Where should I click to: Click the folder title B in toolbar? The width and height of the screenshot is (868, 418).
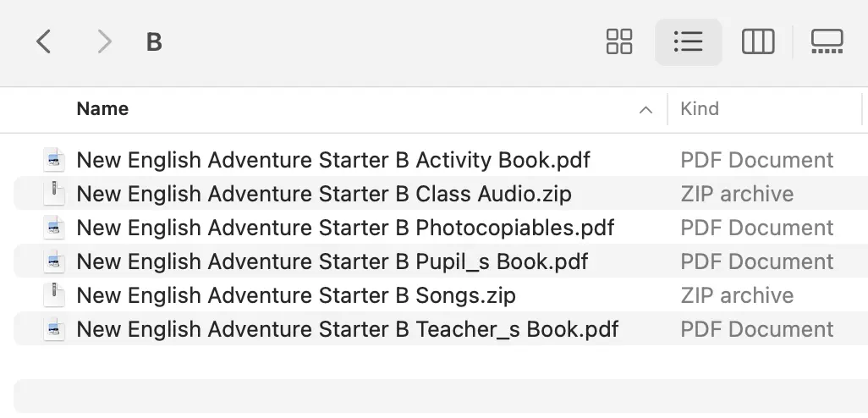(x=154, y=42)
